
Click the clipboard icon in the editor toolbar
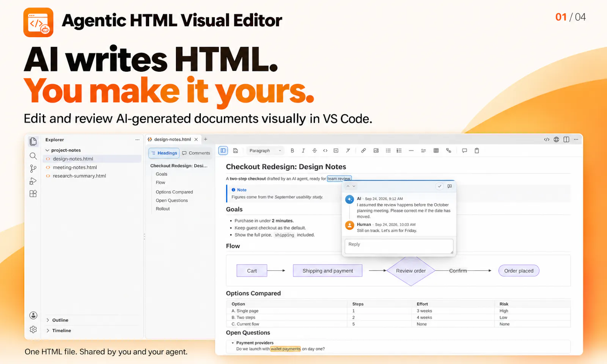477,151
